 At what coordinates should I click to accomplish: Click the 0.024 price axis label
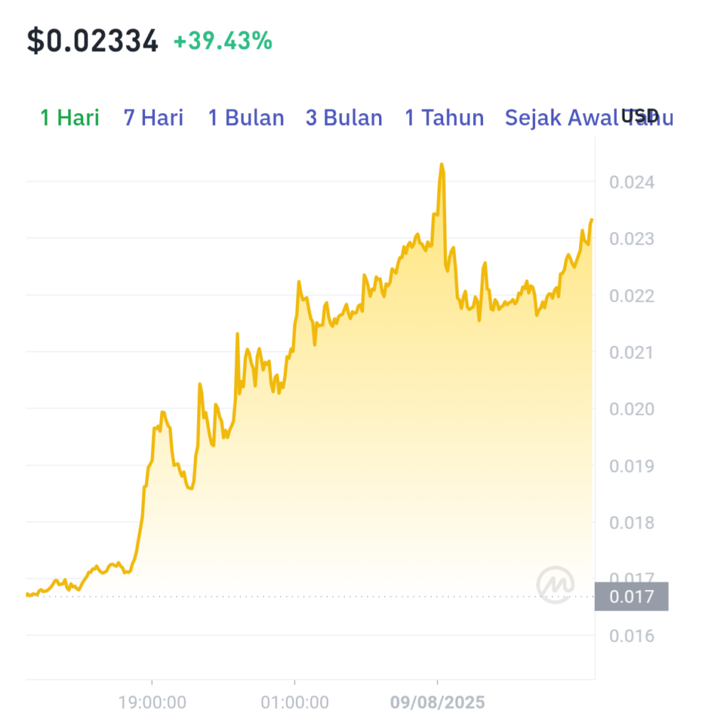632,182
